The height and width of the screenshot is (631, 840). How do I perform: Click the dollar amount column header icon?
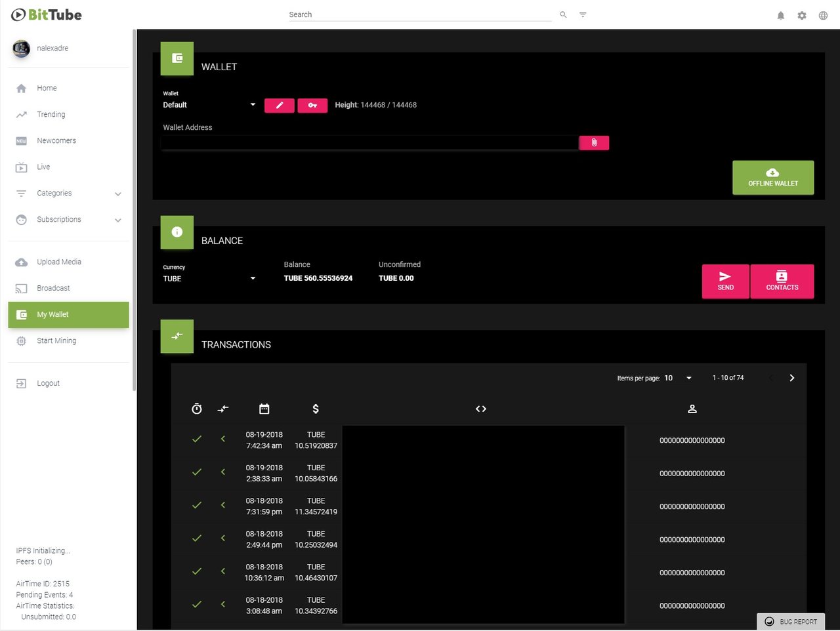click(316, 409)
